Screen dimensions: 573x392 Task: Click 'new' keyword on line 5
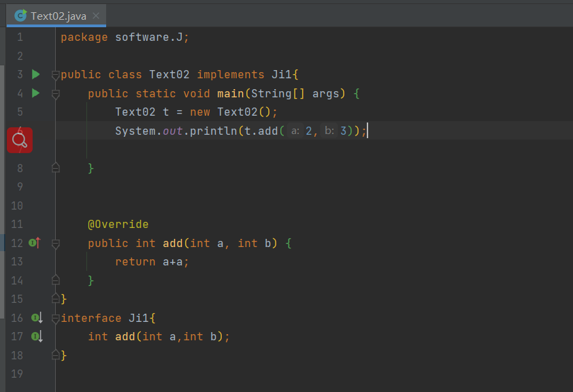(x=200, y=112)
